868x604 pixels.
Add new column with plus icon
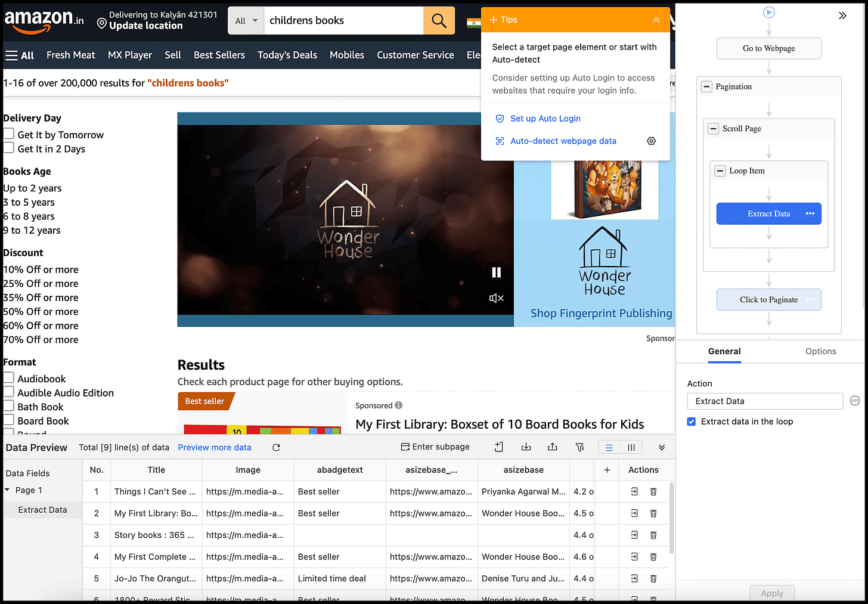pyautogui.click(x=607, y=470)
